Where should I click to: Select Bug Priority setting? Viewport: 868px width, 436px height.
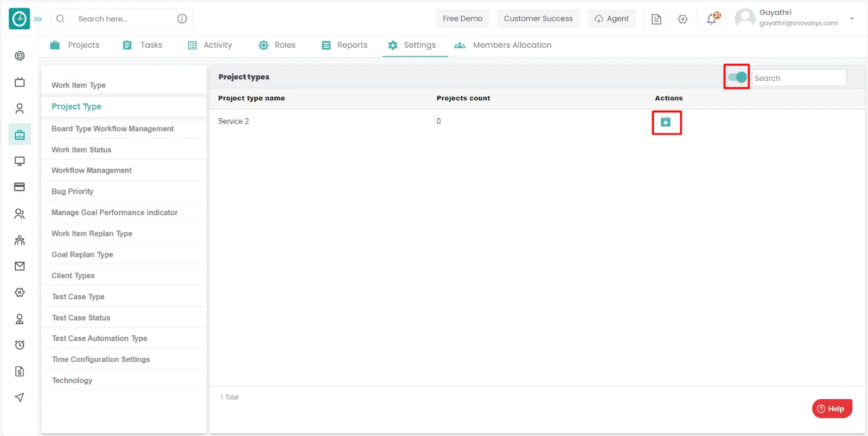124,191
